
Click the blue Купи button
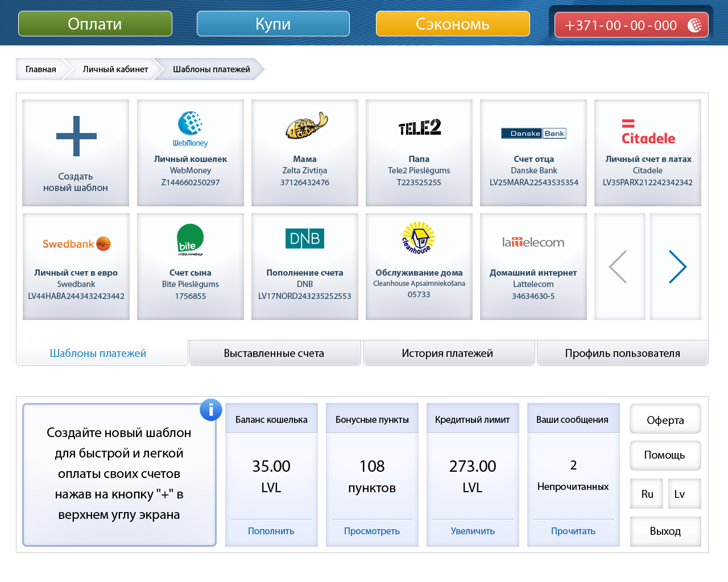[273, 24]
